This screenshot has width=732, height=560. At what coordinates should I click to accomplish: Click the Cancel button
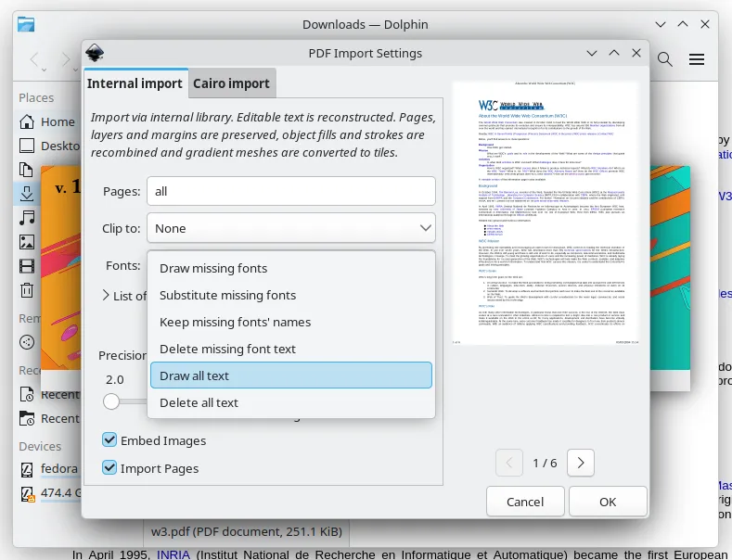[x=525, y=502]
